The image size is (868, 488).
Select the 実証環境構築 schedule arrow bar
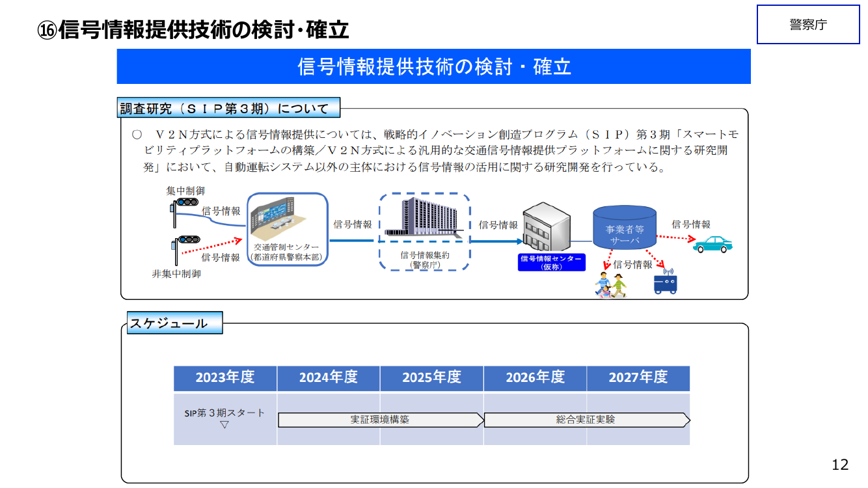click(x=381, y=420)
